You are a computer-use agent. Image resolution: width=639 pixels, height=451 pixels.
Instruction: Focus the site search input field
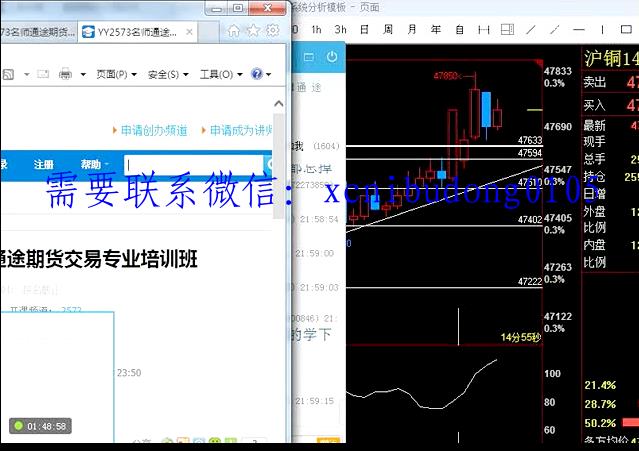pyautogui.click(x=194, y=165)
